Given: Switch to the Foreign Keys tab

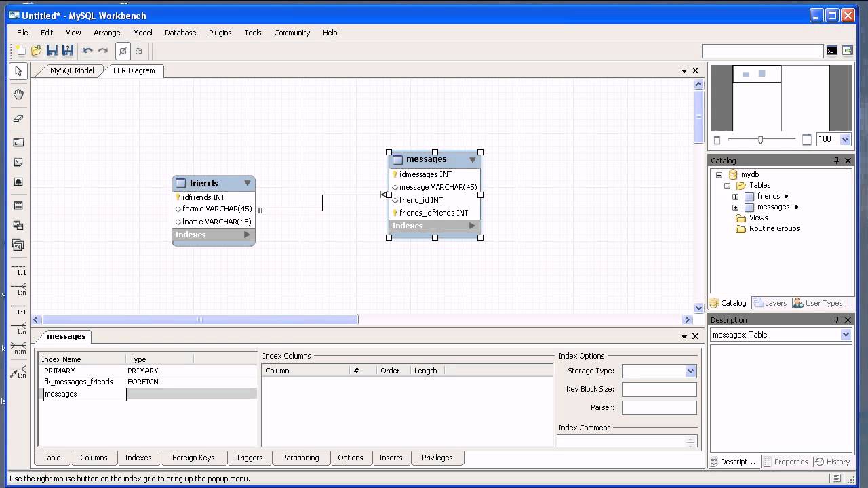Looking at the screenshot, I should tap(193, 457).
